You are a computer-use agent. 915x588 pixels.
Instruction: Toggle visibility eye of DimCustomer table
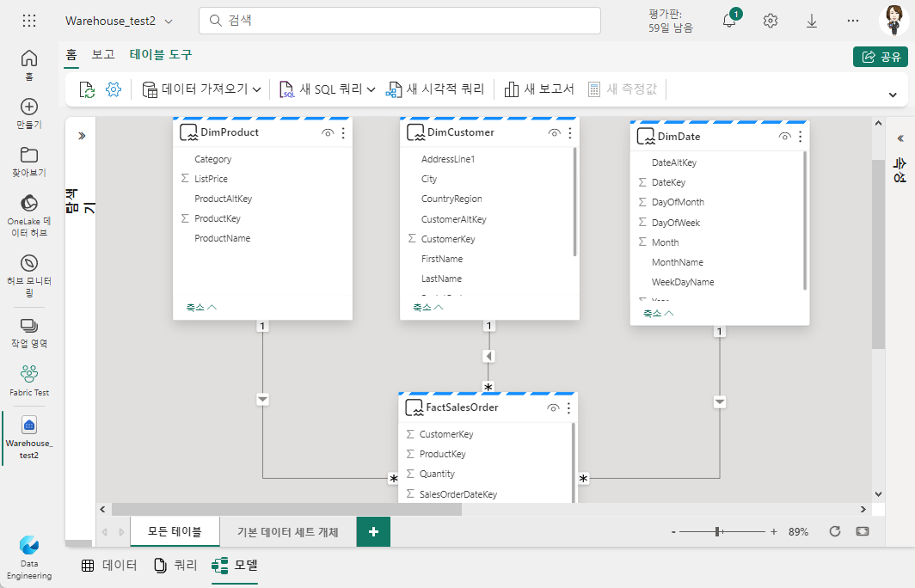tap(555, 133)
